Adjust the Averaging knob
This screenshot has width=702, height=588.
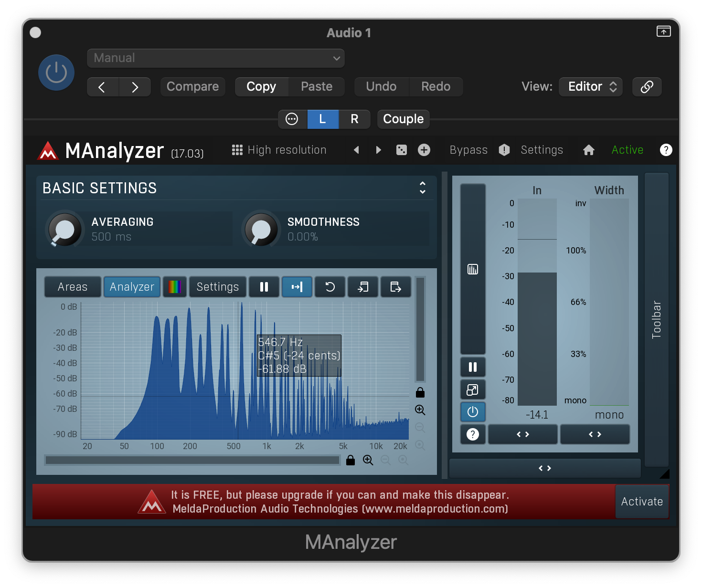[64, 230]
